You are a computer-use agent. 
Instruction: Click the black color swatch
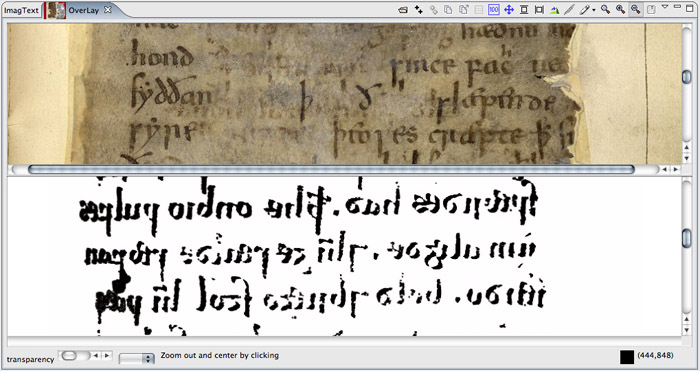point(627,357)
